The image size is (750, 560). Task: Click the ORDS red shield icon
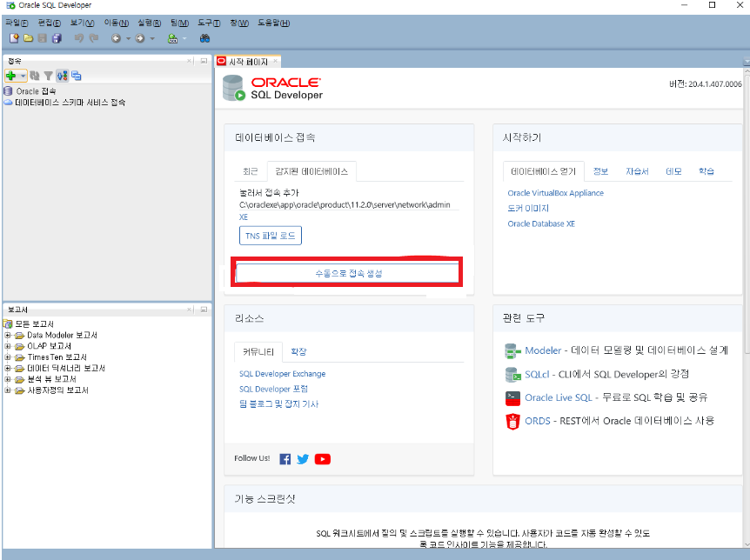point(512,422)
